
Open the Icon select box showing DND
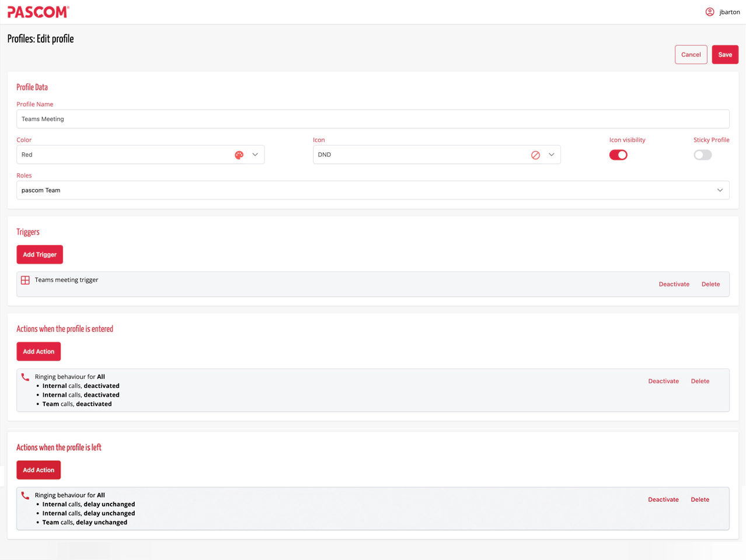(437, 155)
